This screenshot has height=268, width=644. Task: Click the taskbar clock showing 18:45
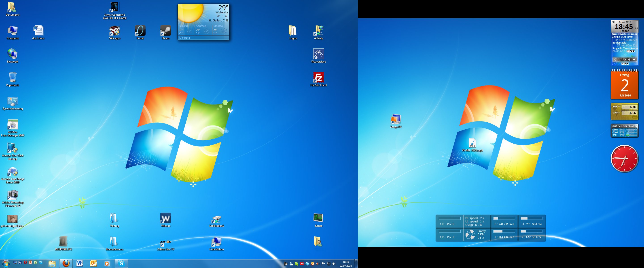pos(346,264)
